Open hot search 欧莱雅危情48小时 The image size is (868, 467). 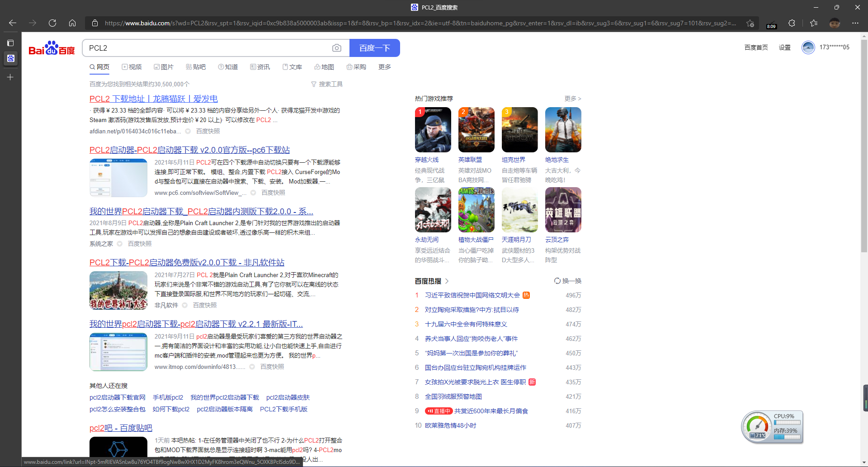click(451, 425)
